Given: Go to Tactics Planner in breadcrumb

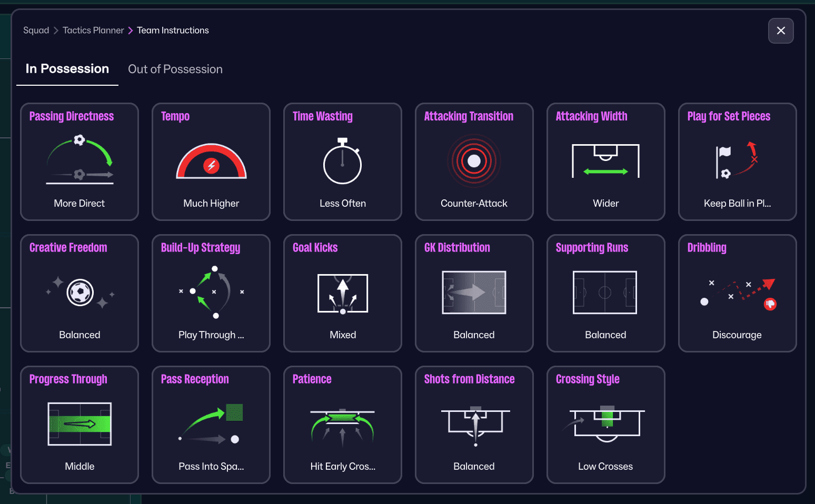Looking at the screenshot, I should [x=93, y=31].
